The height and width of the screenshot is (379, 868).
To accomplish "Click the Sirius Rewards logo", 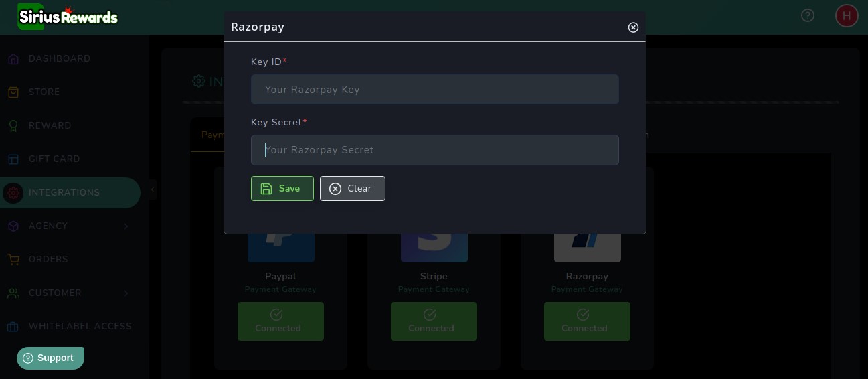I will (x=68, y=17).
